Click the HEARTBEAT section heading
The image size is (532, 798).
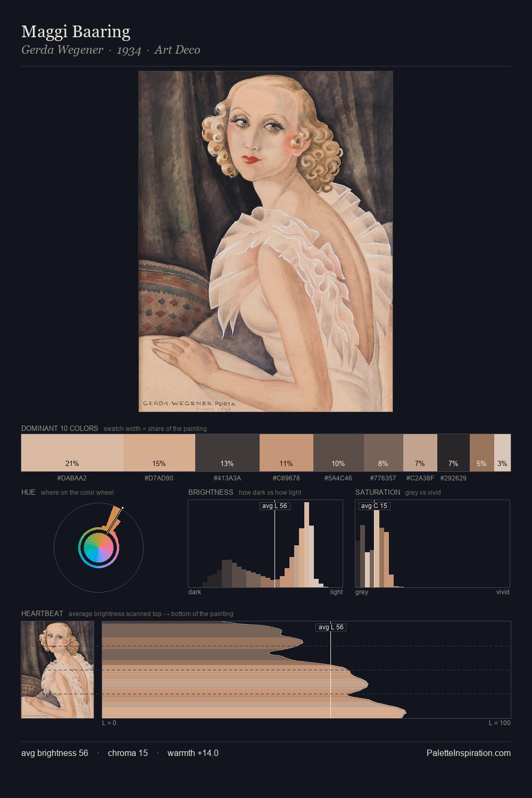[42, 613]
